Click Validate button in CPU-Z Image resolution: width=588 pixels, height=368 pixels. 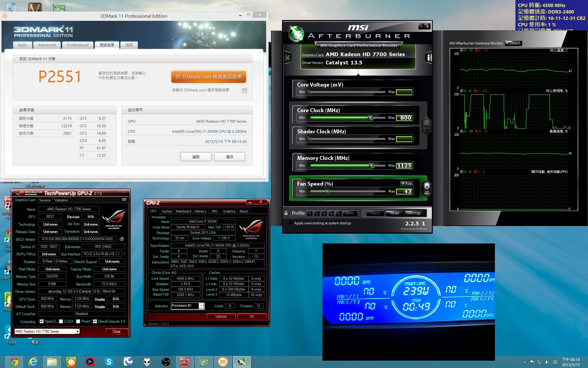click(221, 316)
